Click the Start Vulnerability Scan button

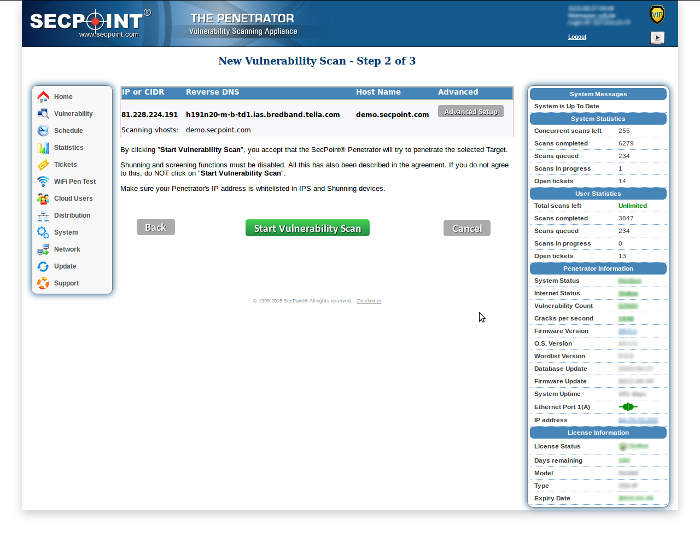pos(308,228)
